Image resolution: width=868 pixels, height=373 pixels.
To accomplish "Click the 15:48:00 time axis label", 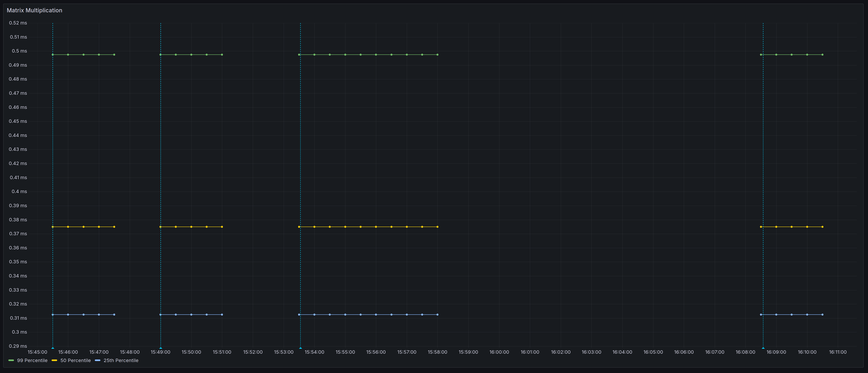I will [130, 352].
